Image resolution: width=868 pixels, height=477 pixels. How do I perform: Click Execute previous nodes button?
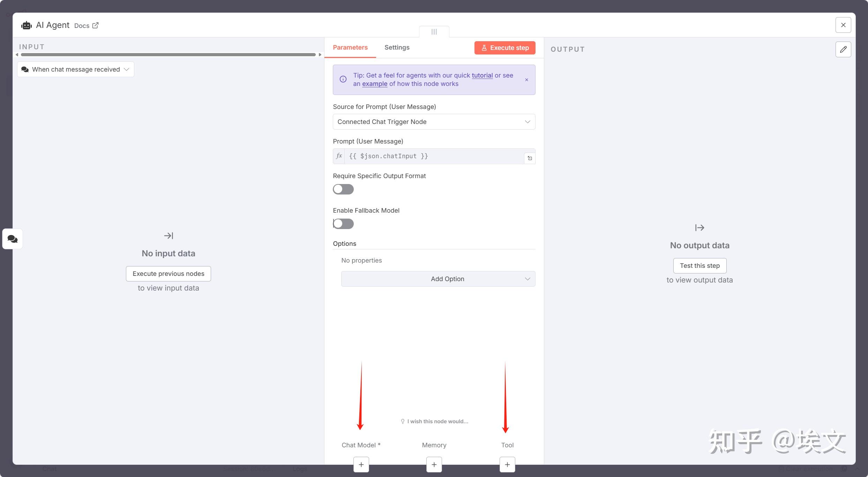(x=168, y=274)
